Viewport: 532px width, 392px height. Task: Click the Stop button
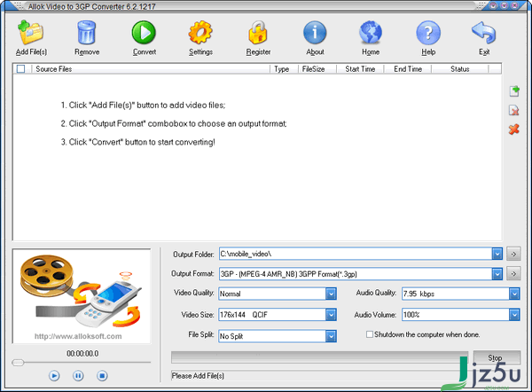coord(497,357)
